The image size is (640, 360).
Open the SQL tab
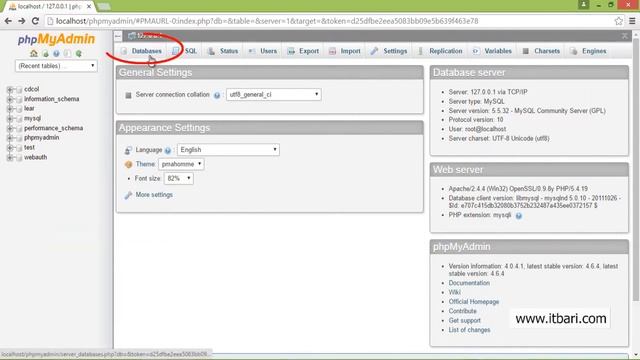point(185,51)
